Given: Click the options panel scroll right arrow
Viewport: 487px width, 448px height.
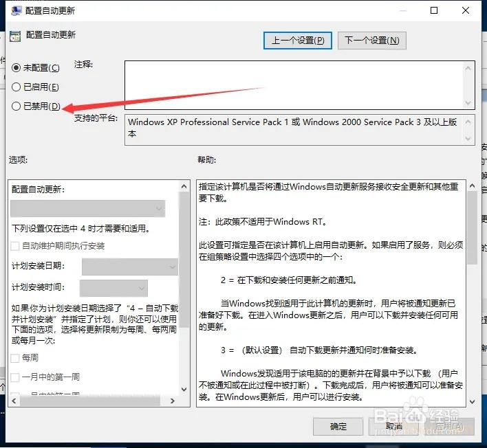Looking at the screenshot, I should 173,401.
